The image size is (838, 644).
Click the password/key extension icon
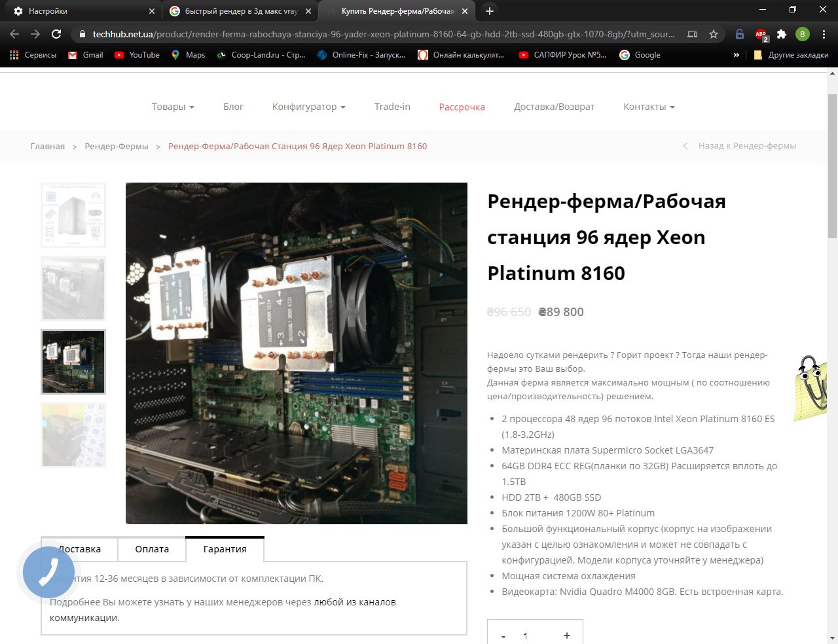click(x=739, y=34)
